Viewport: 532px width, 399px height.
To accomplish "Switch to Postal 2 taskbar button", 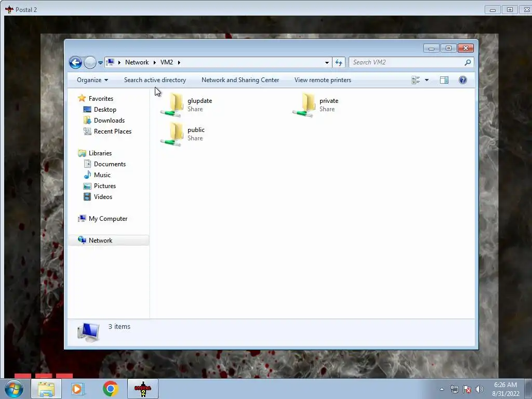I will coord(143,389).
